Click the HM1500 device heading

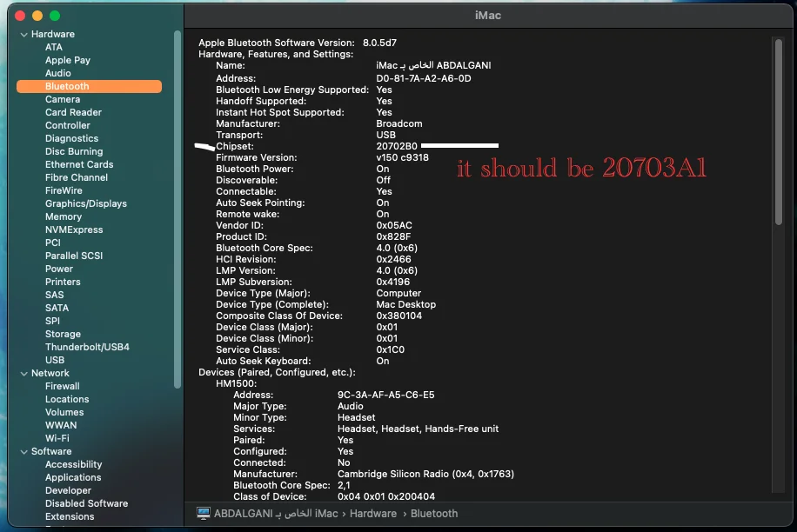(x=237, y=383)
